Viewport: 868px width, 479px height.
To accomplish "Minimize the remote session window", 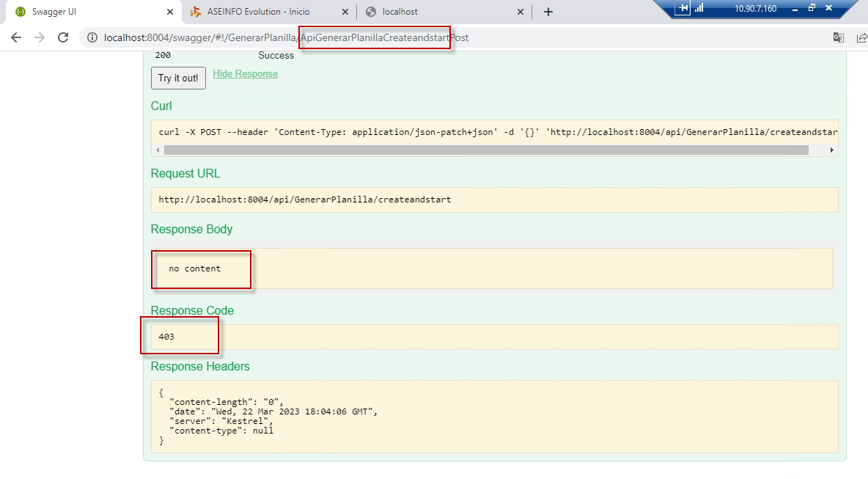I will (x=795, y=8).
